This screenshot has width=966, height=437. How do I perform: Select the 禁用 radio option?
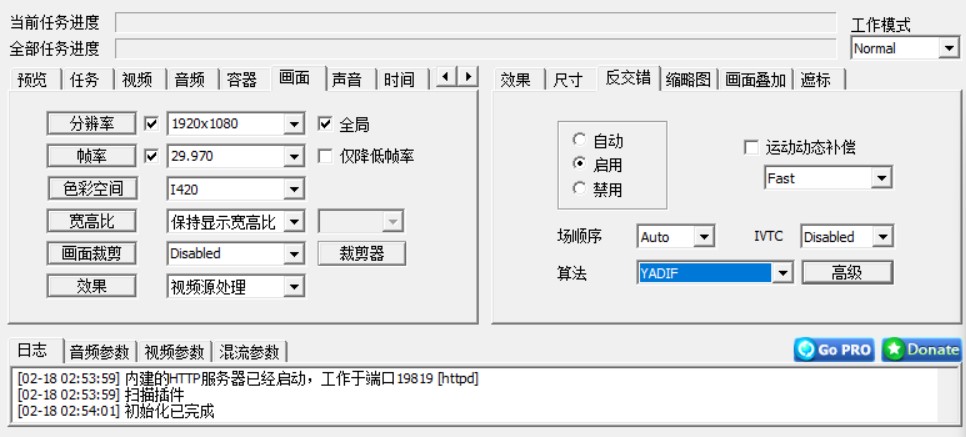pos(579,188)
